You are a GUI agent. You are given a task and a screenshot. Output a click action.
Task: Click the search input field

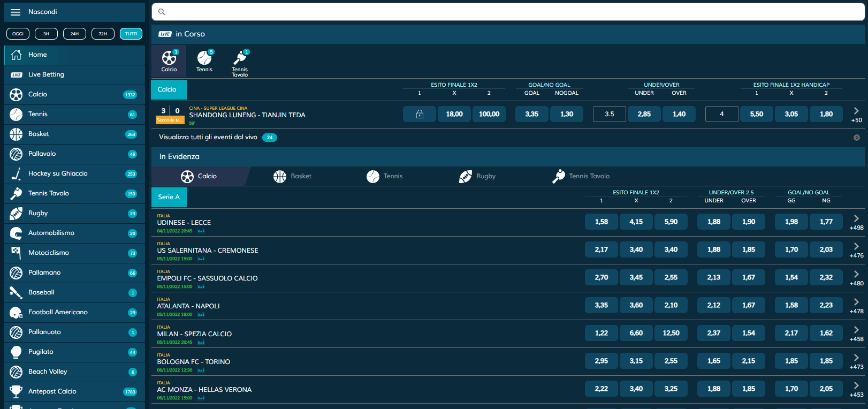point(508,12)
